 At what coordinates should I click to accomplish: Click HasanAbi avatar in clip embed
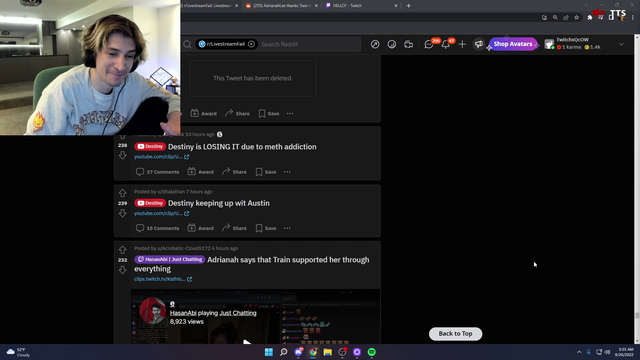[152, 310]
